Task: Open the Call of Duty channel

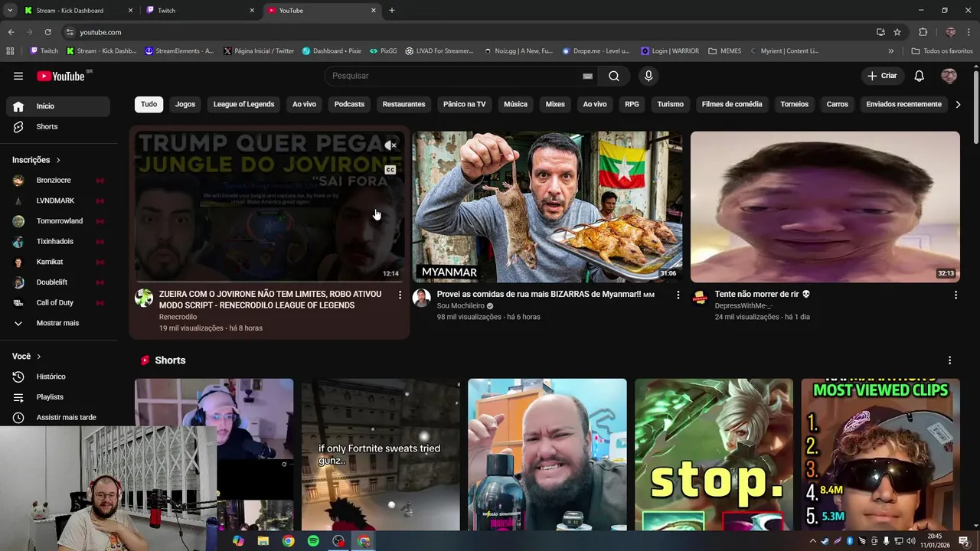Action: coord(58,302)
